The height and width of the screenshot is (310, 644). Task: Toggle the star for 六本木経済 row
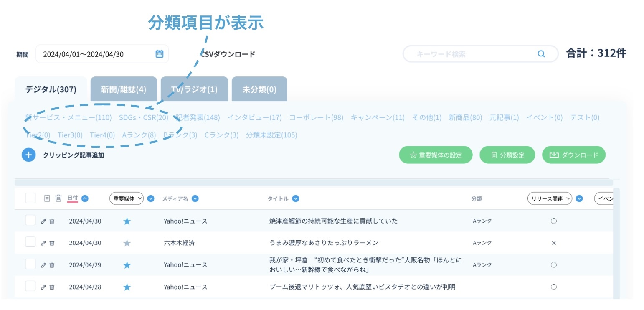[x=127, y=243]
